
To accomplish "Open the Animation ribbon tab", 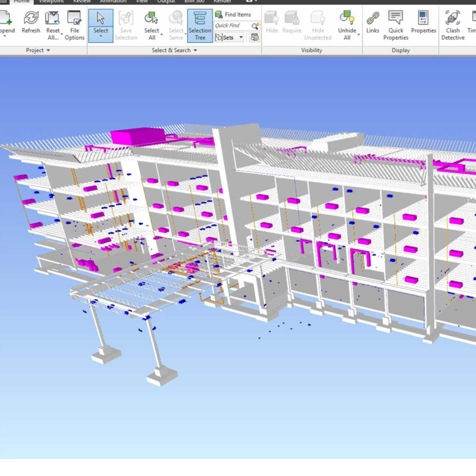I will 113,2.
